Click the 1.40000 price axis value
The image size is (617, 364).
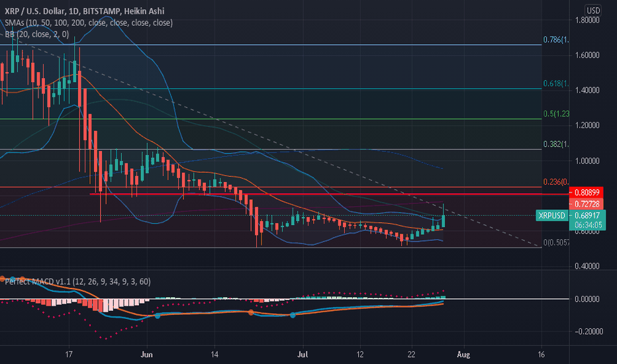coord(587,90)
